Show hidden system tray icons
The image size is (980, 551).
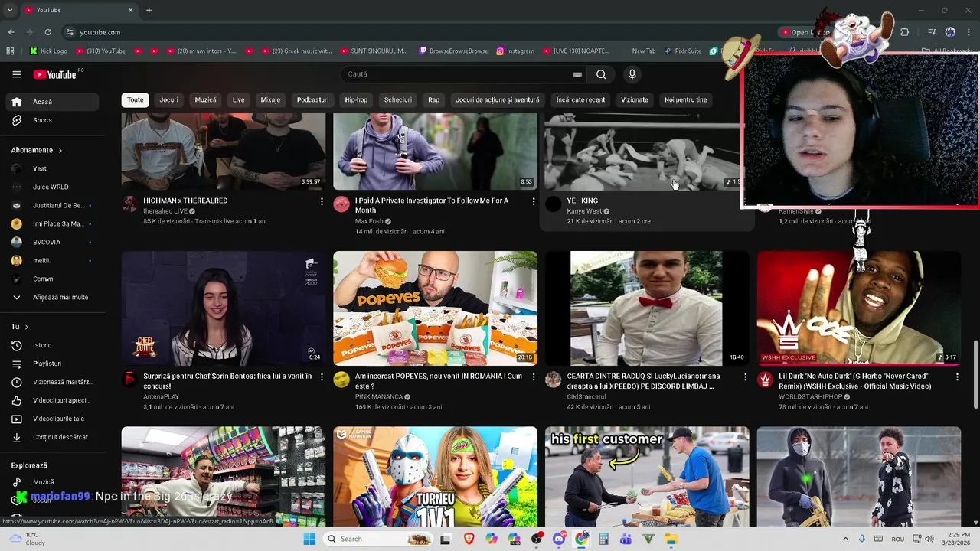click(845, 539)
